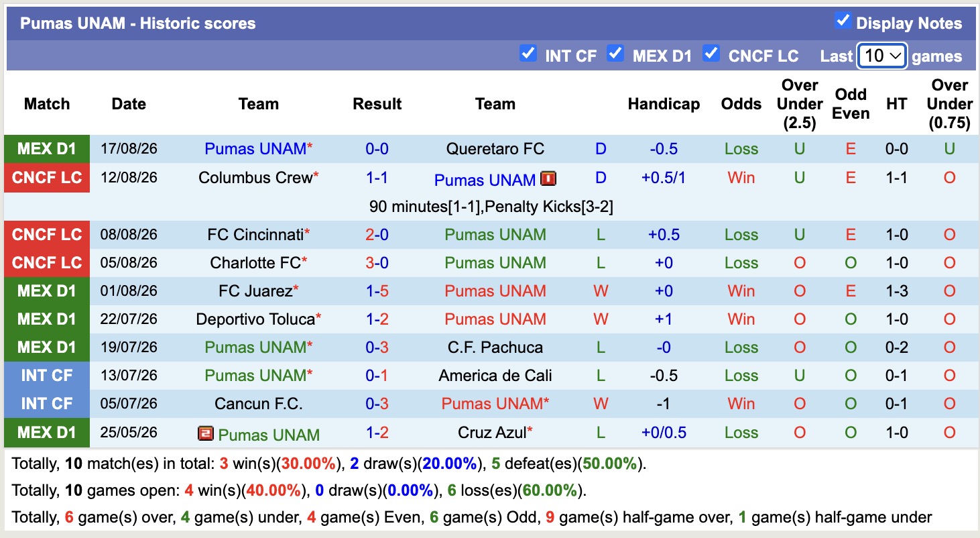Open Charlotte FC team link
This screenshot has height=538, width=980.
coord(255,263)
